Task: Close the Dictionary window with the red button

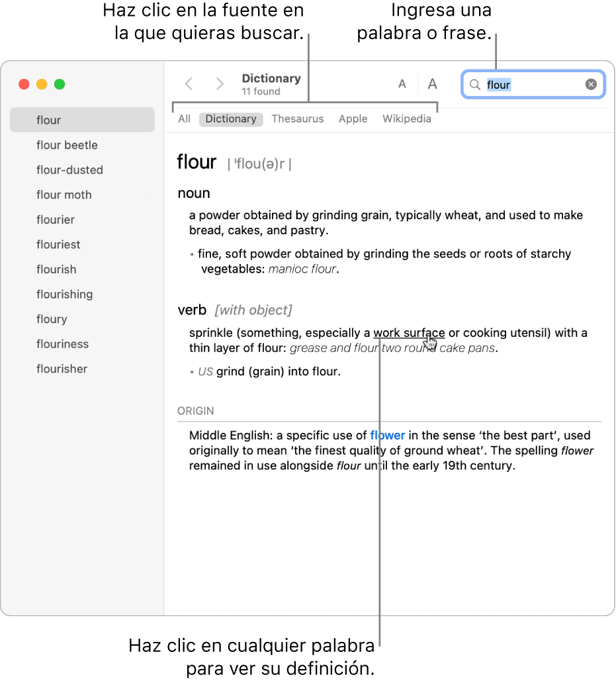Action: tap(24, 84)
